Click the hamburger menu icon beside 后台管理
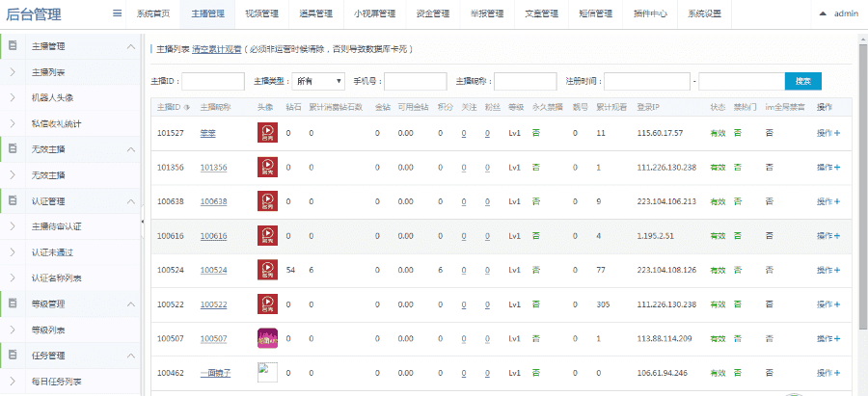The height and width of the screenshot is (396, 868). pyautogui.click(x=117, y=13)
